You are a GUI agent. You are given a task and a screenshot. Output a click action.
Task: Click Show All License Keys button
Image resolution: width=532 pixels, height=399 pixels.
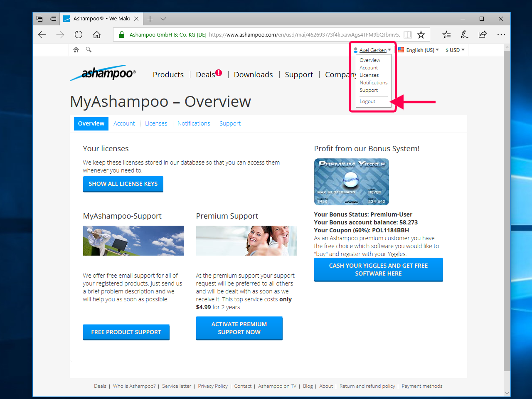(123, 184)
